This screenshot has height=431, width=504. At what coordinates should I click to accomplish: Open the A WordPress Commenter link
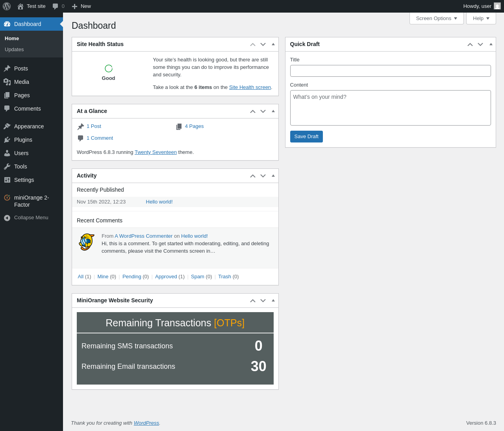[x=144, y=236]
